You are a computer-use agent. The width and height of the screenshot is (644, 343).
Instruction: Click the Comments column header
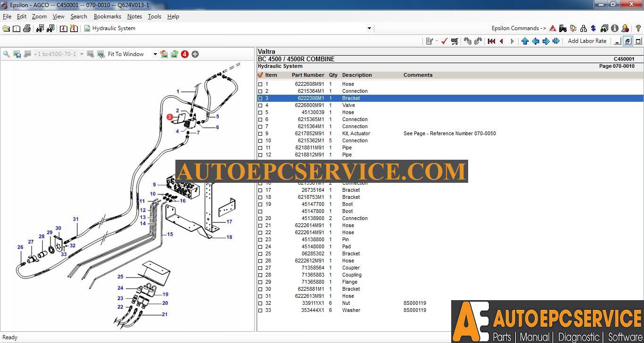point(418,75)
